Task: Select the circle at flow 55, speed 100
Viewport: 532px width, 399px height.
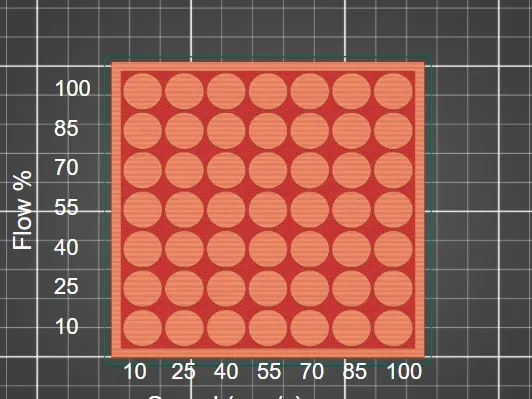Action: click(x=393, y=210)
